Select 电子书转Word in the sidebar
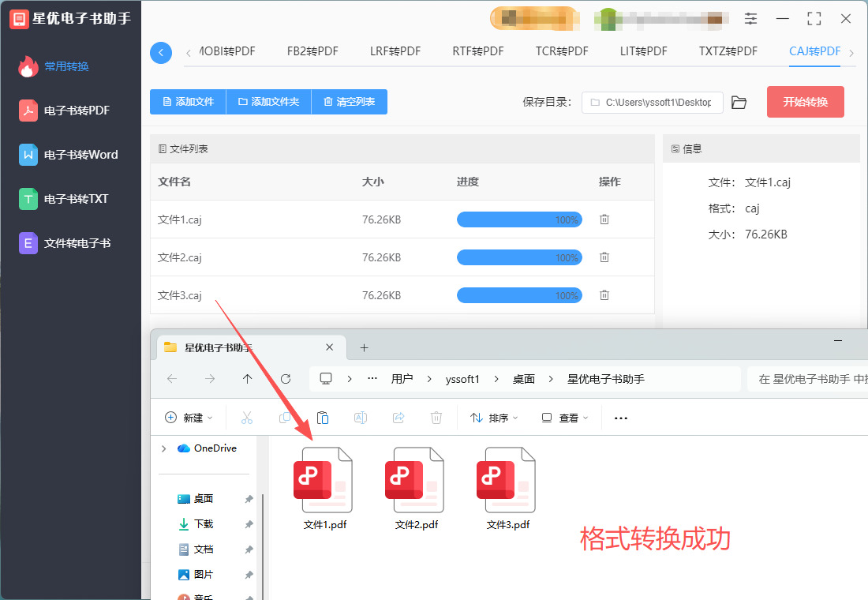 pyautogui.click(x=69, y=155)
